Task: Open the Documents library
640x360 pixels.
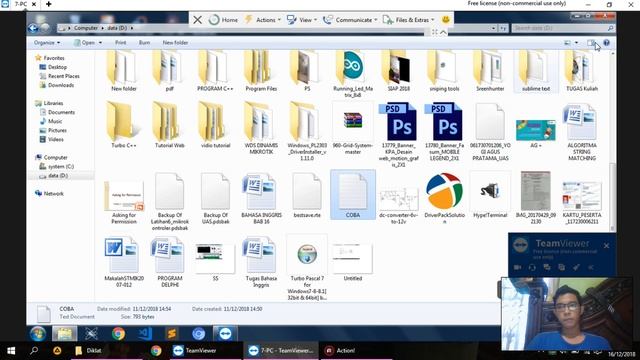Action: (57, 112)
